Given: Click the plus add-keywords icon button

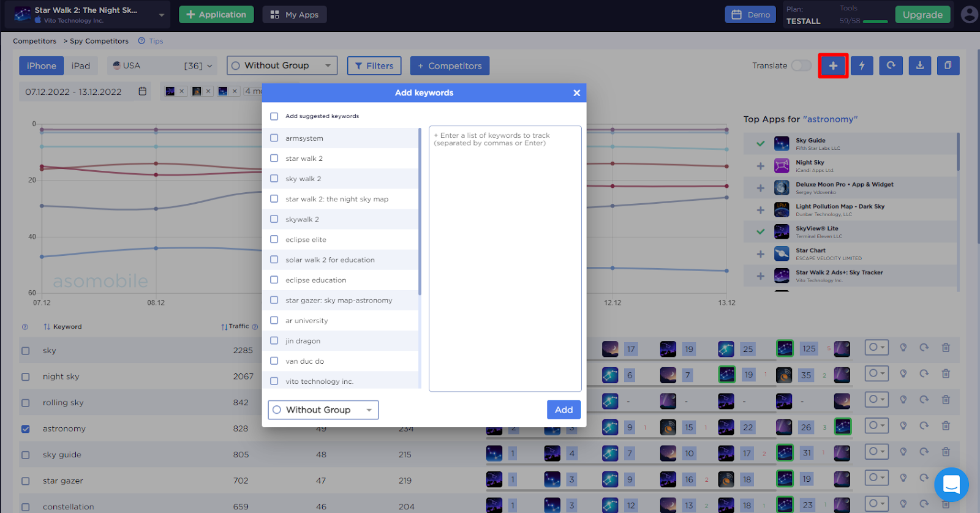Looking at the screenshot, I should point(833,66).
